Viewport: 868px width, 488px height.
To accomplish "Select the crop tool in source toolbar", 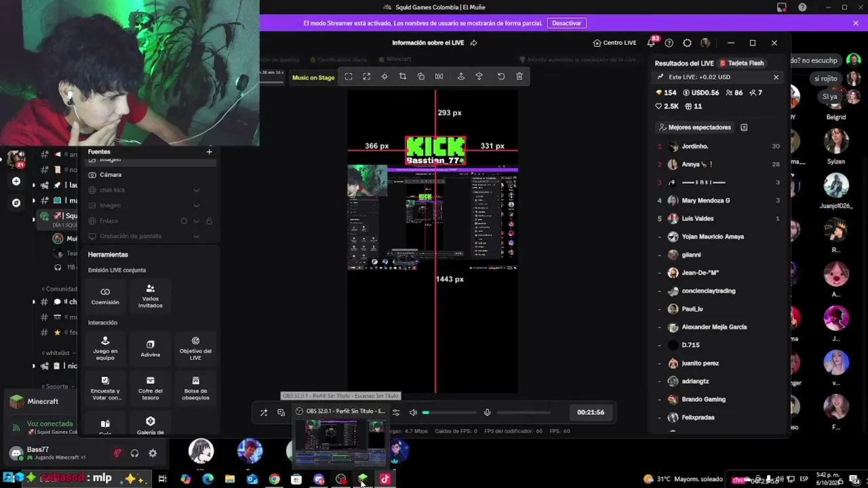I will tap(403, 77).
